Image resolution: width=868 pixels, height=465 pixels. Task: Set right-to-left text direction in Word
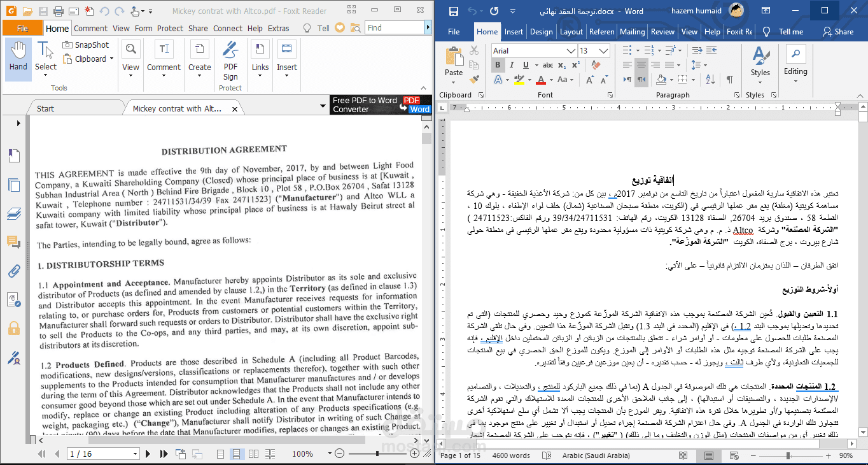tap(641, 80)
